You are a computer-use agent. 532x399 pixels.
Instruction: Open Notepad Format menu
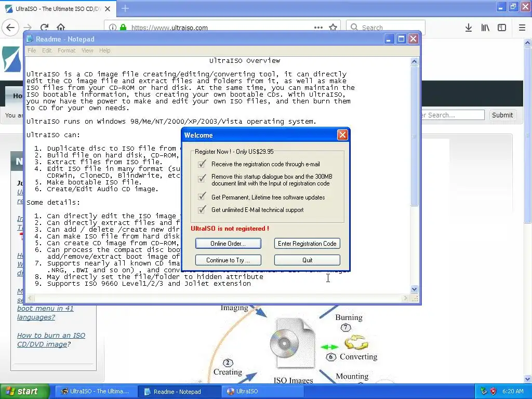(x=66, y=50)
